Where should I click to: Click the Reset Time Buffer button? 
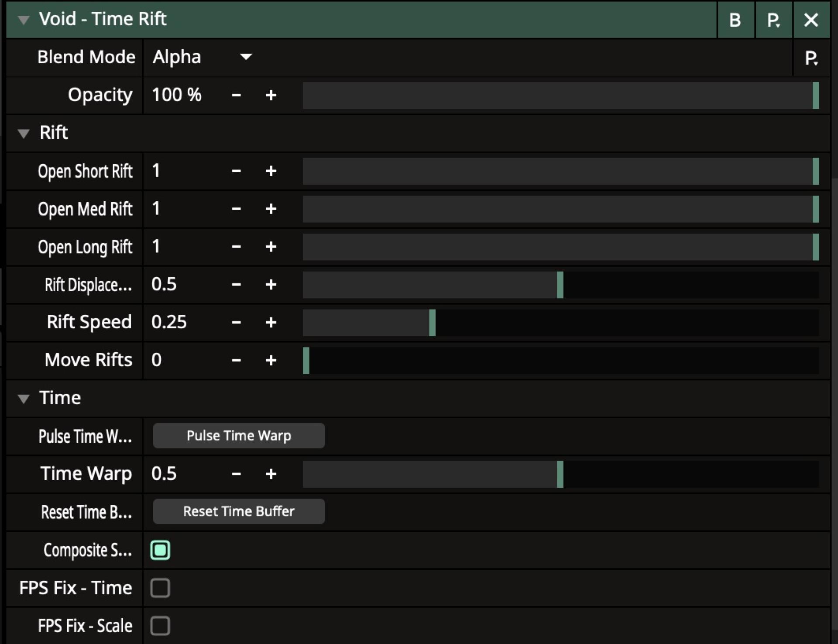click(239, 511)
